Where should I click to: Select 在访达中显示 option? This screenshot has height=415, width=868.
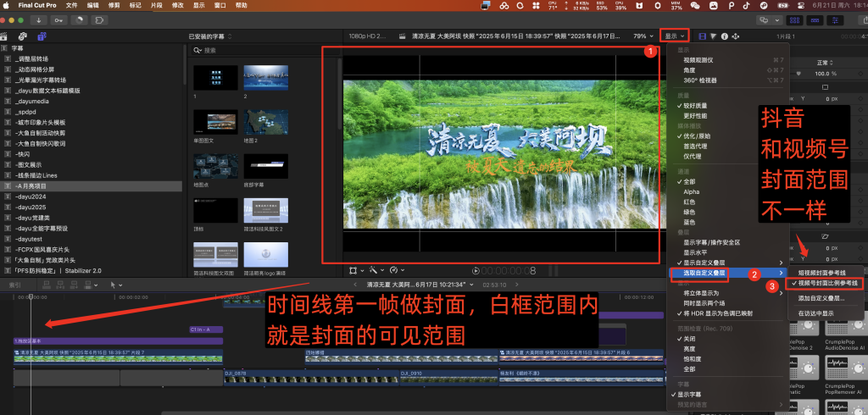[x=817, y=314]
